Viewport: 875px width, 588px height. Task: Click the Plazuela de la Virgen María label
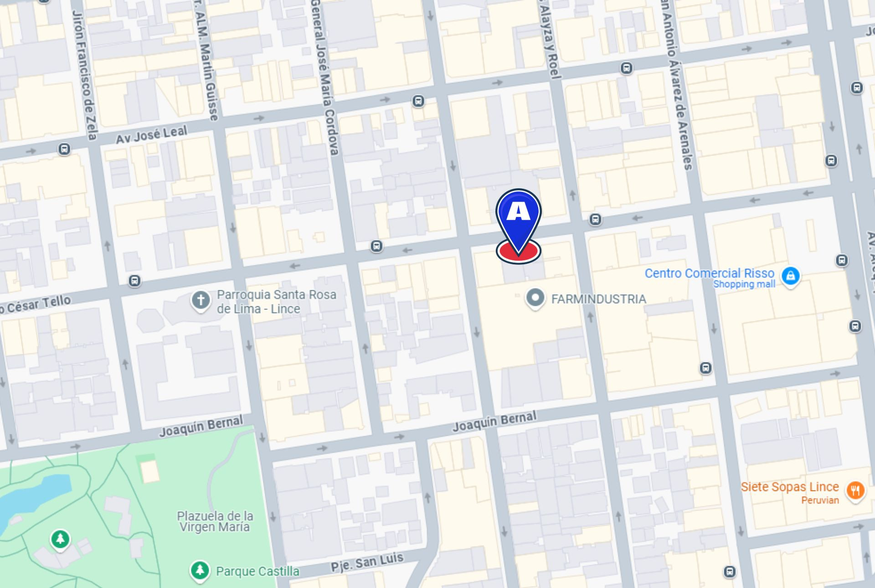(x=215, y=521)
